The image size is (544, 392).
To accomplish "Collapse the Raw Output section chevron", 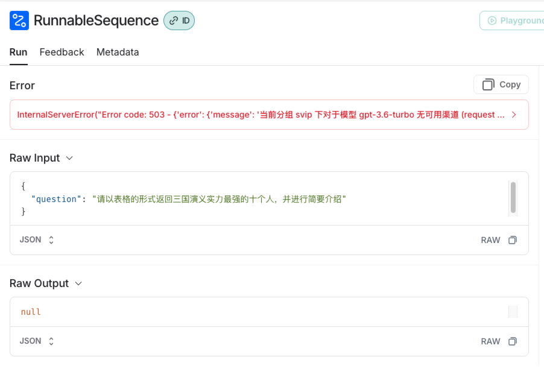I will [78, 283].
